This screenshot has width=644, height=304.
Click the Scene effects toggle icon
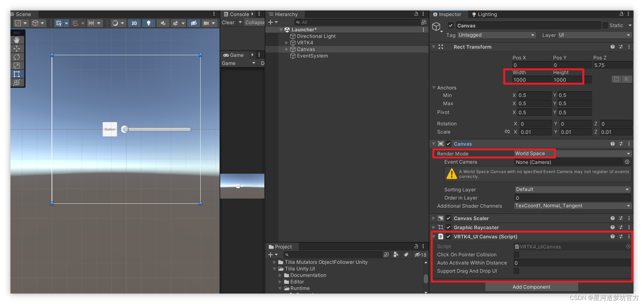175,23
